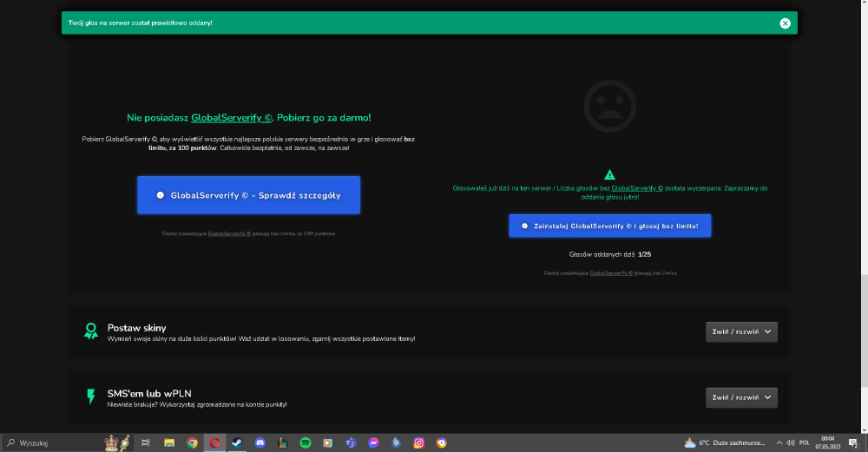868x452 pixels.
Task: Click info icon inside Sprawdź szczegóły button
Action: (x=160, y=195)
